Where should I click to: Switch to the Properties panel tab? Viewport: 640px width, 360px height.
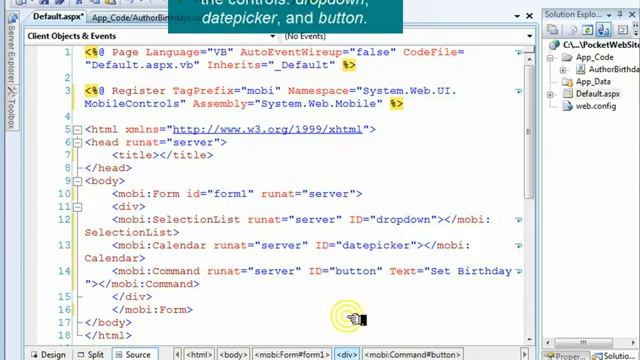tap(566, 356)
